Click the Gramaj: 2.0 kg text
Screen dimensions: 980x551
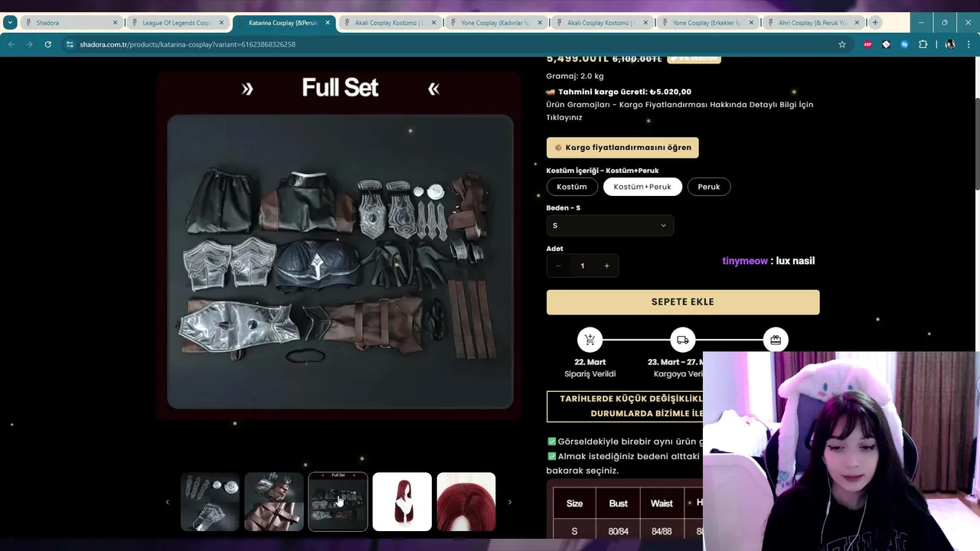coord(575,76)
